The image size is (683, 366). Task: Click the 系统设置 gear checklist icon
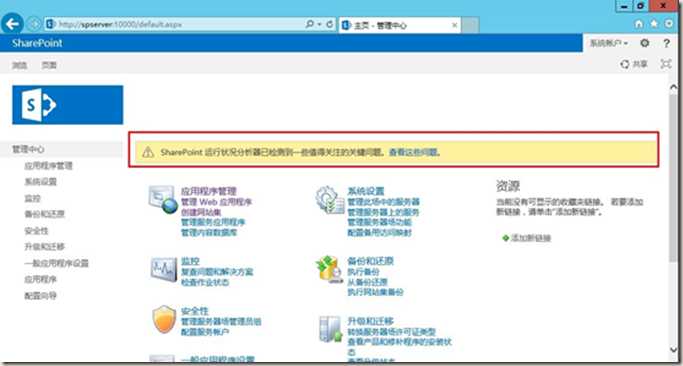click(330, 200)
